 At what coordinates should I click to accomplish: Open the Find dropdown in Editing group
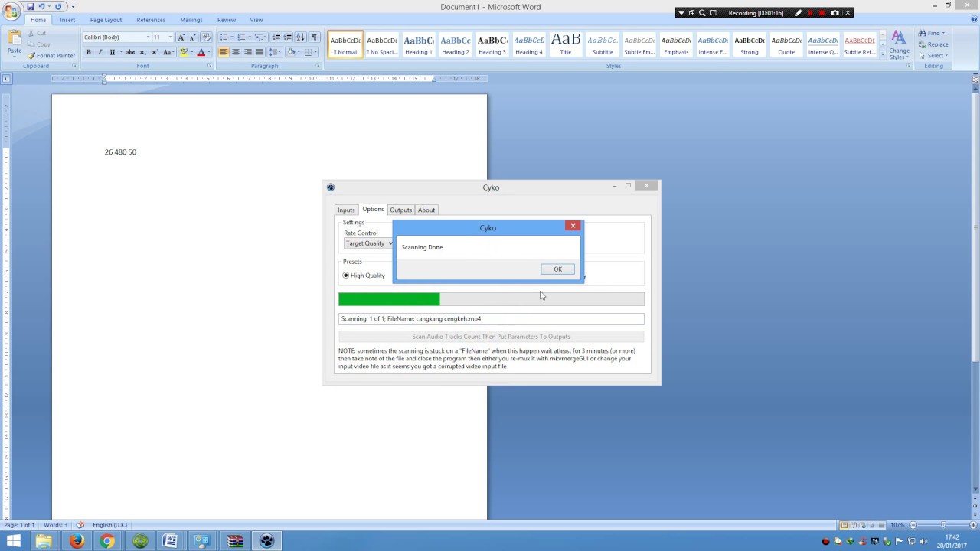[933, 34]
